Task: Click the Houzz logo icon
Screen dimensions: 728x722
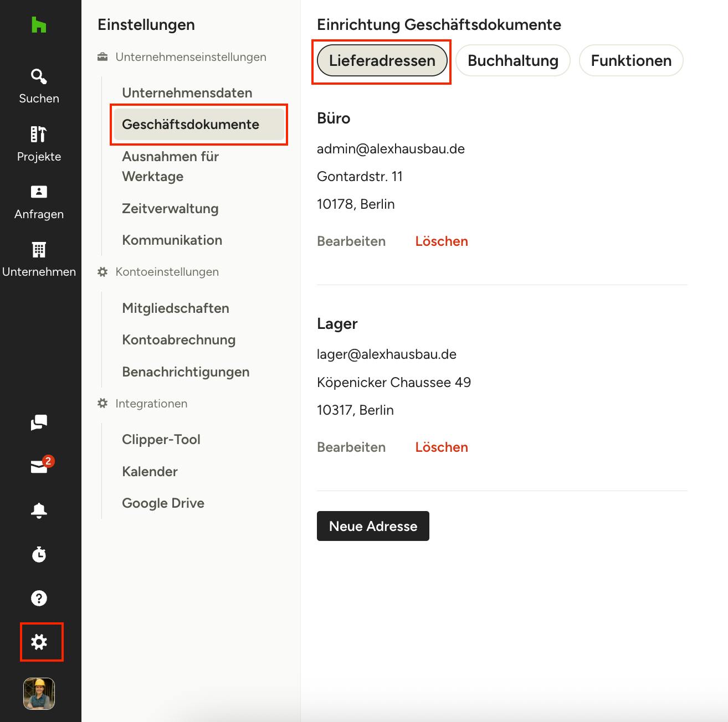Action: [x=39, y=24]
